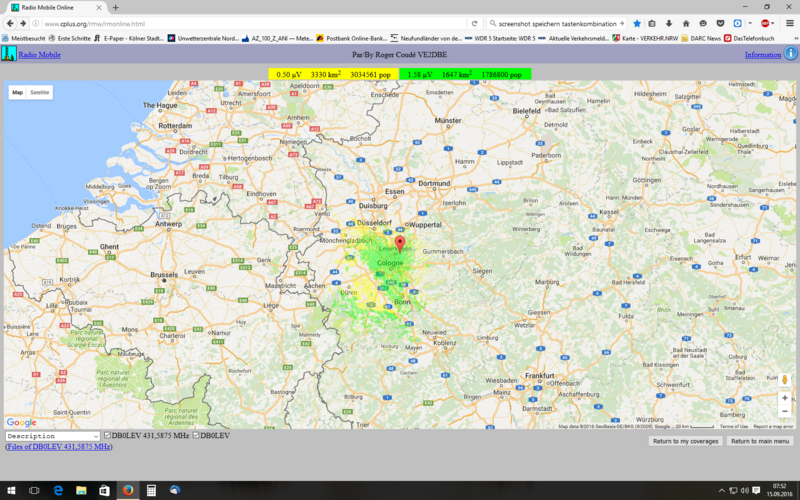Viewport: 800px width, 500px height.
Task: Click the red DB0LEV location marker on map
Action: [400, 244]
